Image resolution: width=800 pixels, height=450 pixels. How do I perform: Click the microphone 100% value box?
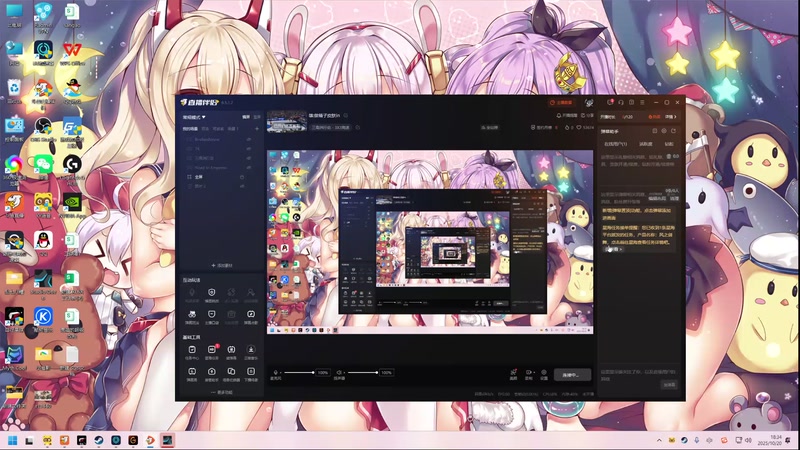323,372
